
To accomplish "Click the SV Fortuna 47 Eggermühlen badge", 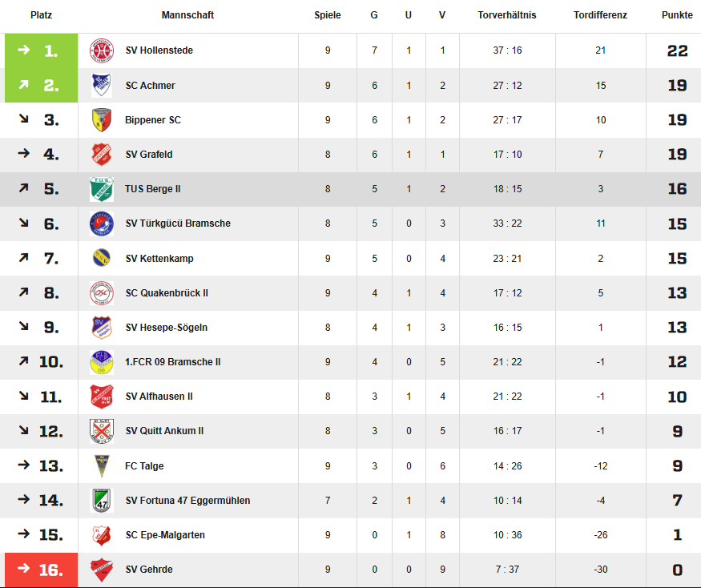I will point(101,501).
